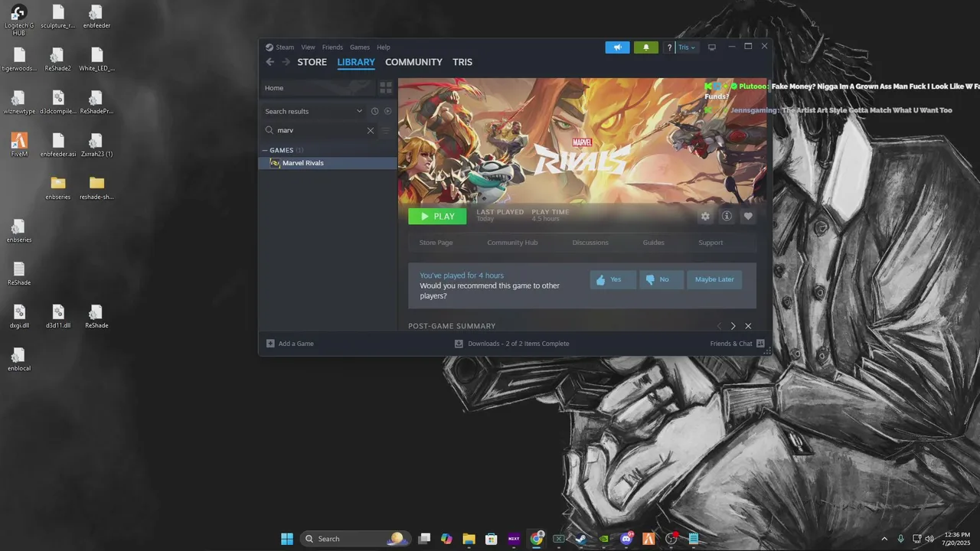Image resolution: width=980 pixels, height=551 pixels.
Task: Open Google Chrome from the taskbar
Action: tap(537, 539)
